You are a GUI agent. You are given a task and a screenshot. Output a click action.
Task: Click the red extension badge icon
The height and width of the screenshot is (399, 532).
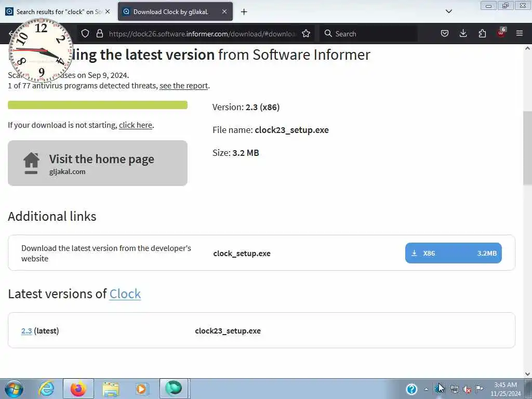[501, 33]
